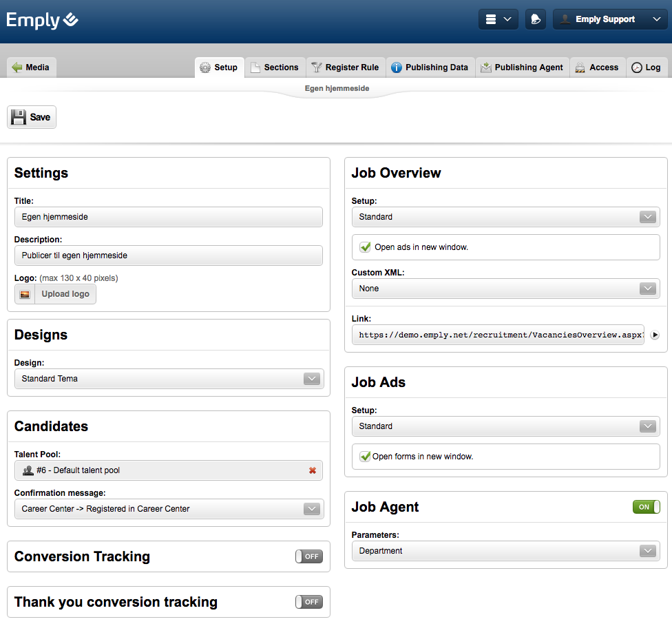672x626 pixels.
Task: Click the Emply logo in header
Action: (x=43, y=20)
